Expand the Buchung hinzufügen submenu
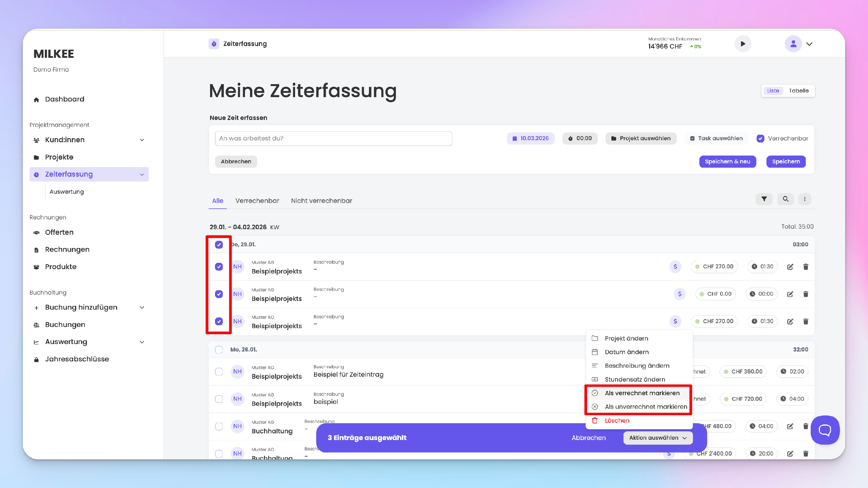Viewport: 868px width, 488px height. tap(142, 308)
